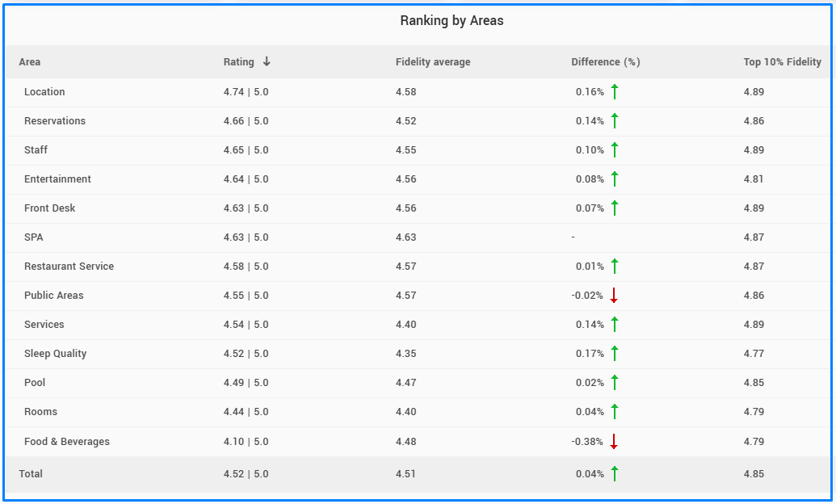Click the 4.66 | 5.0 rating for Reservations
Image resolution: width=836 pixels, height=504 pixels.
(246, 121)
